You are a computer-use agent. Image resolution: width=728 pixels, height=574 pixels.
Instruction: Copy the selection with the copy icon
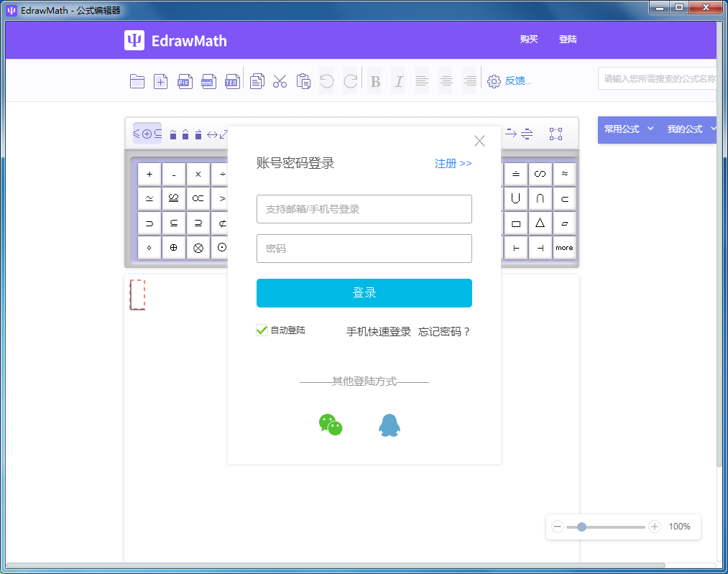coord(257,81)
